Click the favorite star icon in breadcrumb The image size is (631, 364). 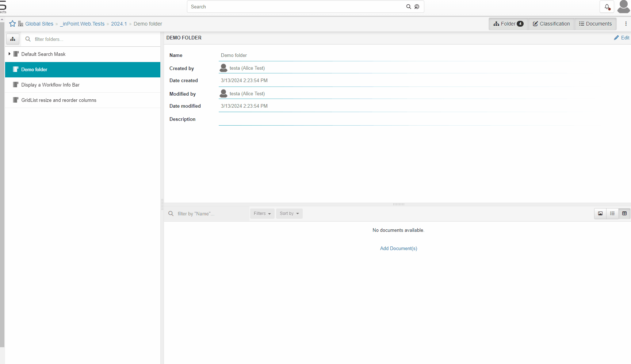point(12,24)
